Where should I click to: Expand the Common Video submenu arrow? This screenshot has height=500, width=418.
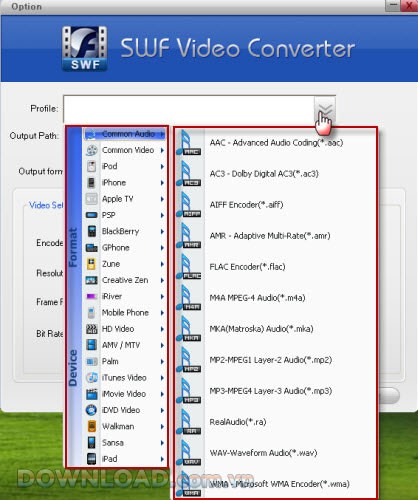[162, 150]
